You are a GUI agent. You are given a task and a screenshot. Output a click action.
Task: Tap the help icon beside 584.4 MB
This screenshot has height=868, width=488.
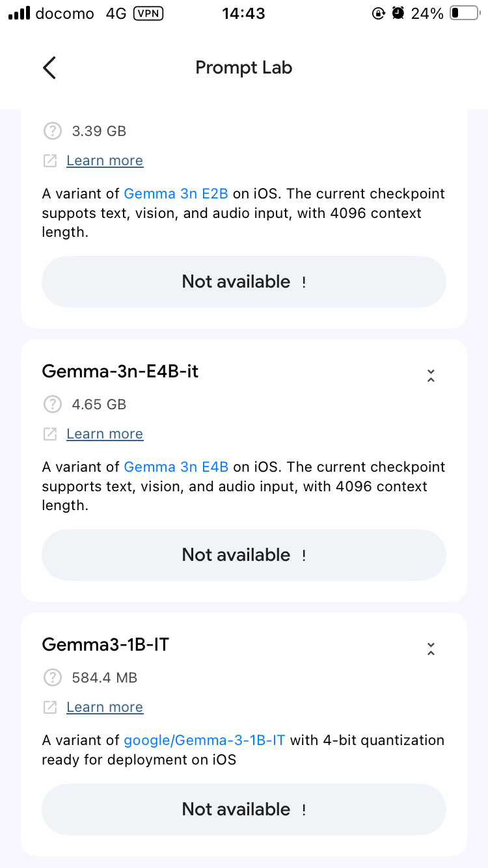tap(51, 677)
